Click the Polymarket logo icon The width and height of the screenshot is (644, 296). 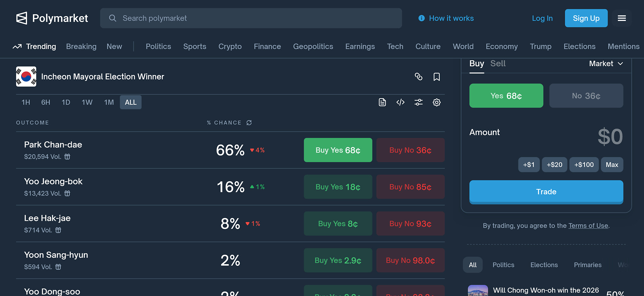(22, 18)
